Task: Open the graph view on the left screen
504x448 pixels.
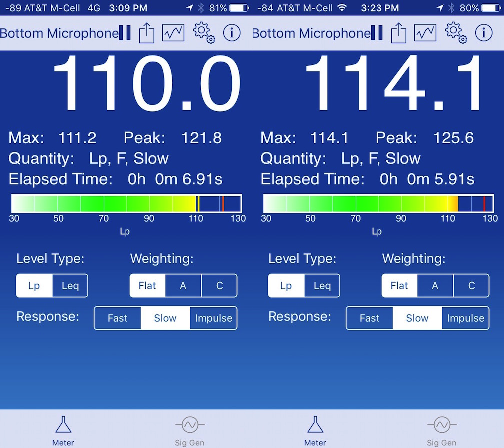Action: 173,33
